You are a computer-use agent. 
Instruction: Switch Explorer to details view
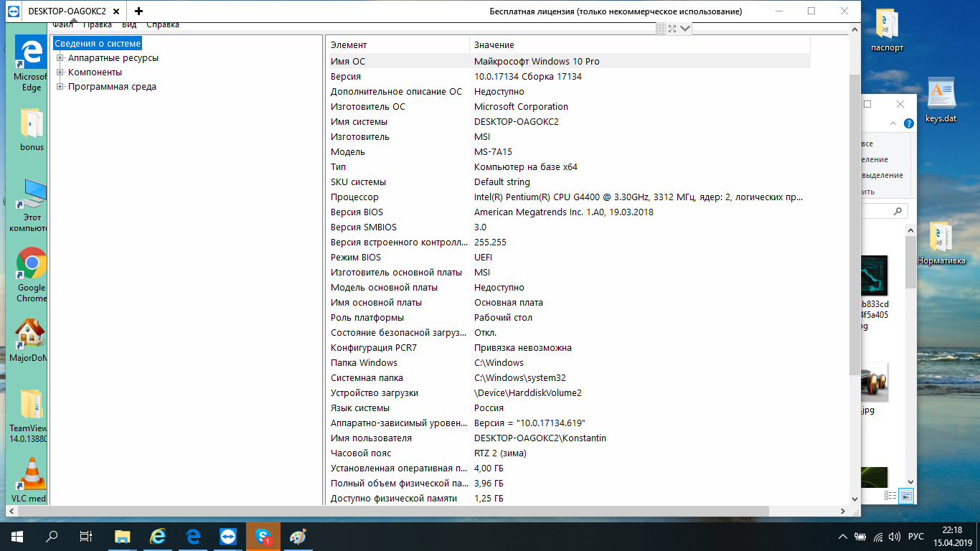[x=890, y=496]
